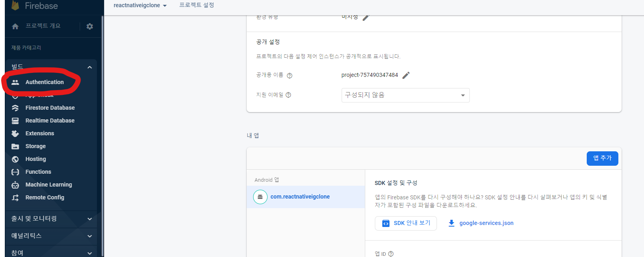644x257 pixels.
Task: Click the Hosting globe icon
Action: [x=15, y=159]
